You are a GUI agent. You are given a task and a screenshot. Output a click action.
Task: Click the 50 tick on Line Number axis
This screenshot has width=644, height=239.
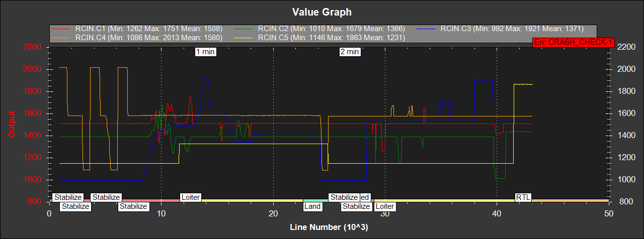tap(609, 213)
